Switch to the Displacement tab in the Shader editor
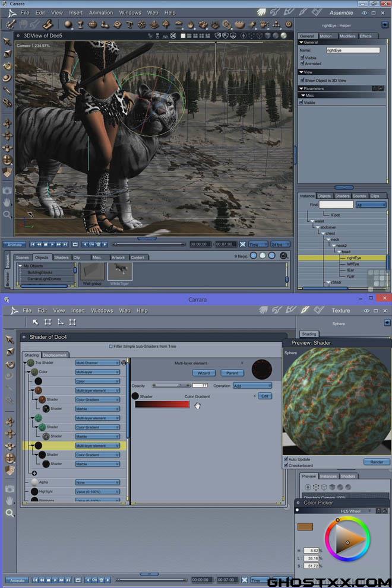392x588 pixels. tap(55, 355)
